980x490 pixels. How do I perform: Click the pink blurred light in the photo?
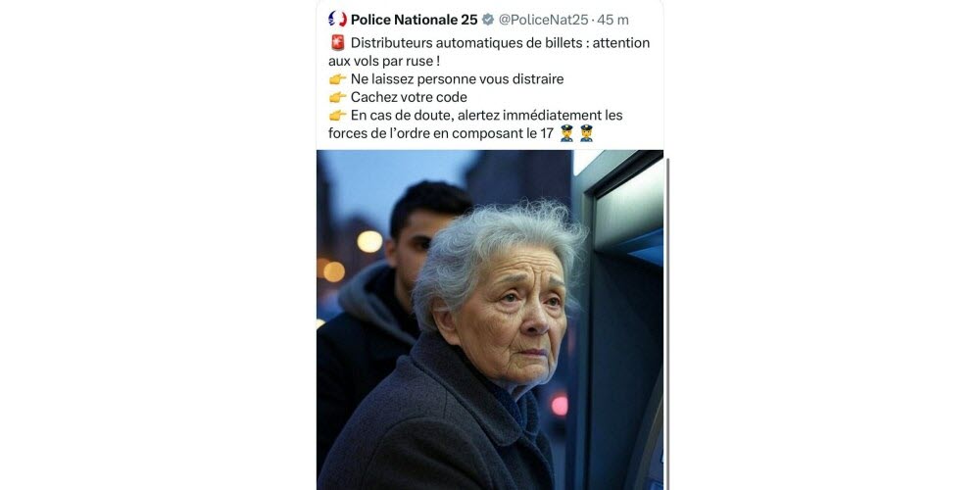[x=559, y=405]
